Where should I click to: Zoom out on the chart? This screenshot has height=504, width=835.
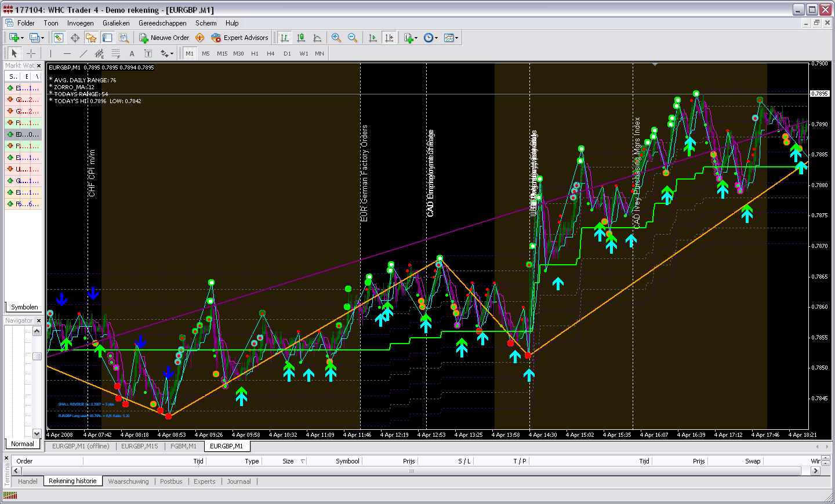[x=353, y=38]
